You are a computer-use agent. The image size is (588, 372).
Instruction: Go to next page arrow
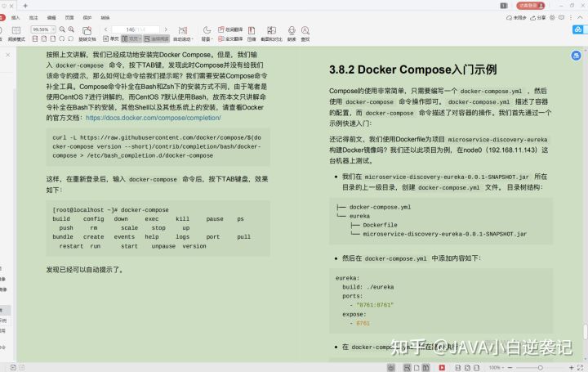point(166,29)
